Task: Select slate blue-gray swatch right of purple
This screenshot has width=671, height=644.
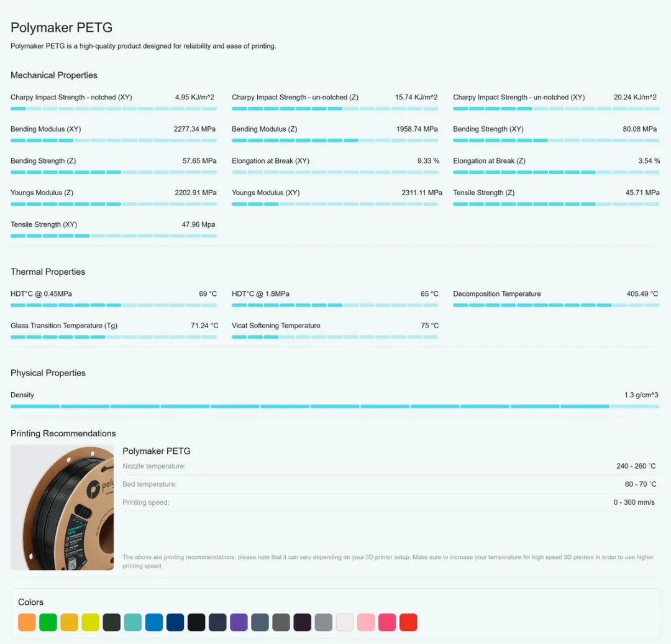Action: (x=260, y=622)
